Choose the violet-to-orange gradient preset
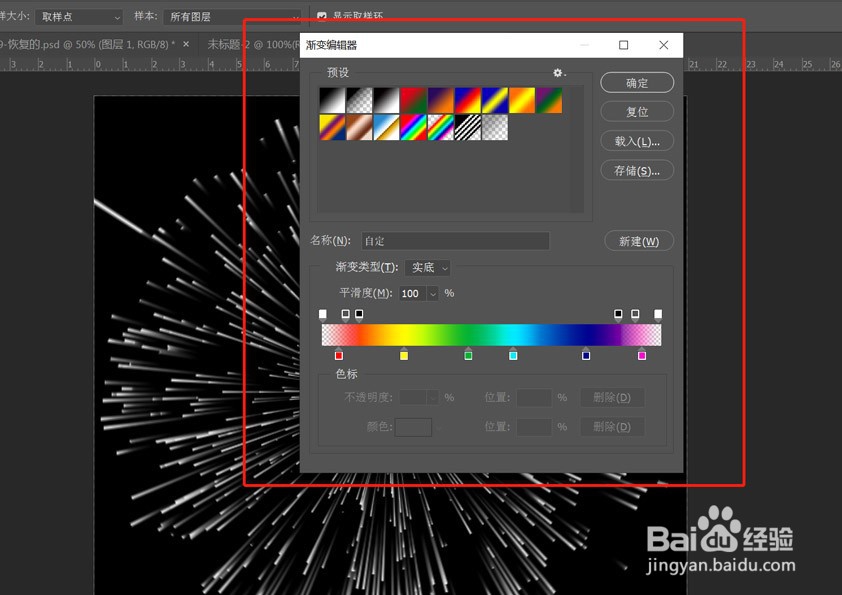The height and width of the screenshot is (595, 842). 440,100
